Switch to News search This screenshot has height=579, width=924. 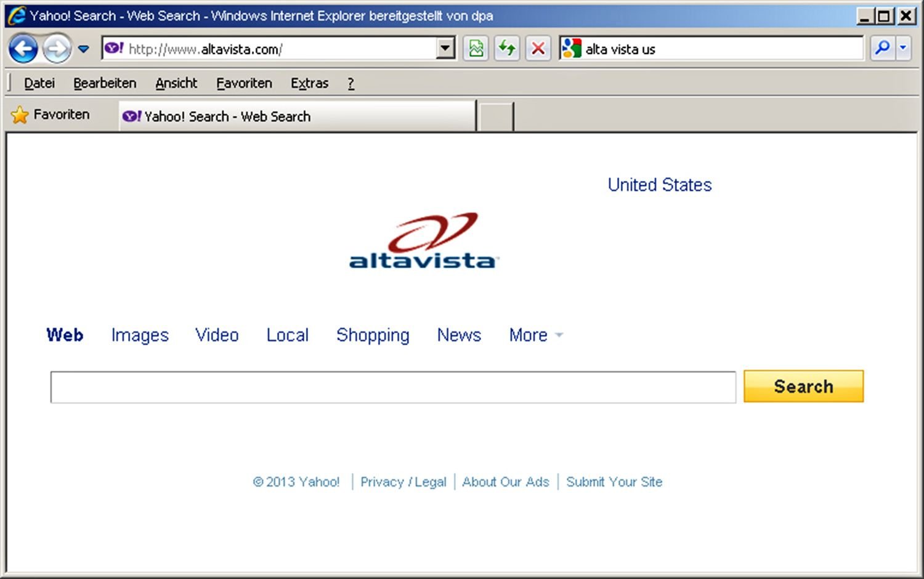tap(459, 335)
